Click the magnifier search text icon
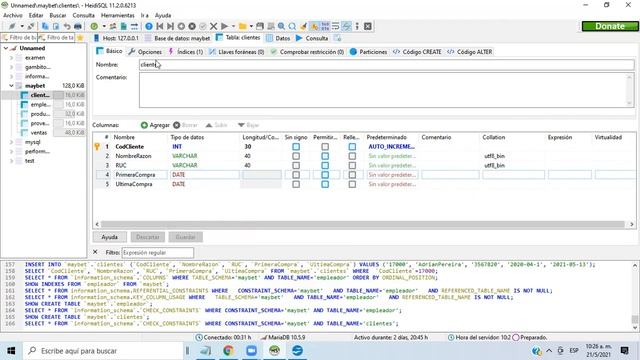 pyautogui.click(x=282, y=27)
